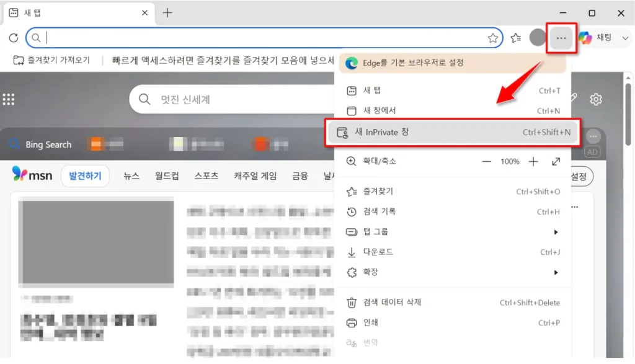
Task: Click the Copilot 채팅 button
Action: pos(596,38)
